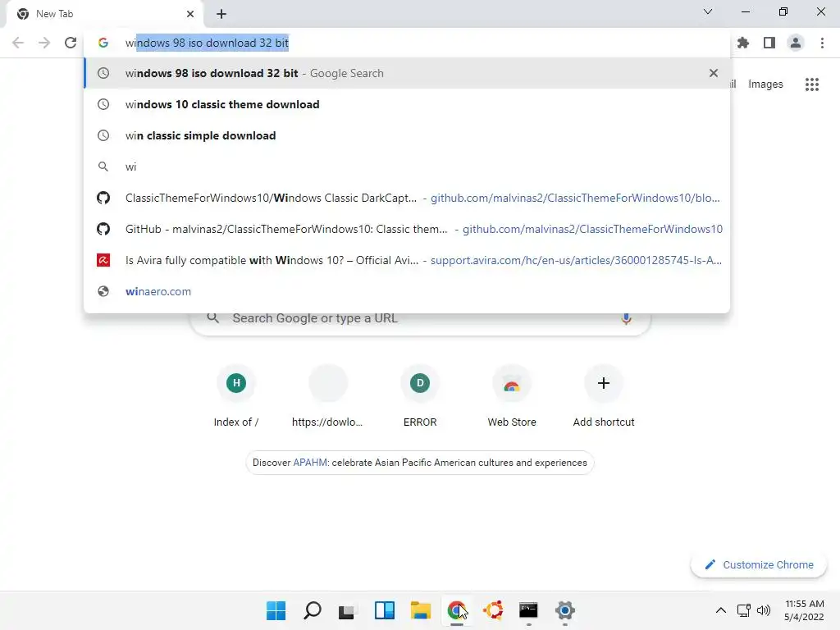Select the 'win classic simple download' suggestion

pyautogui.click(x=407, y=135)
